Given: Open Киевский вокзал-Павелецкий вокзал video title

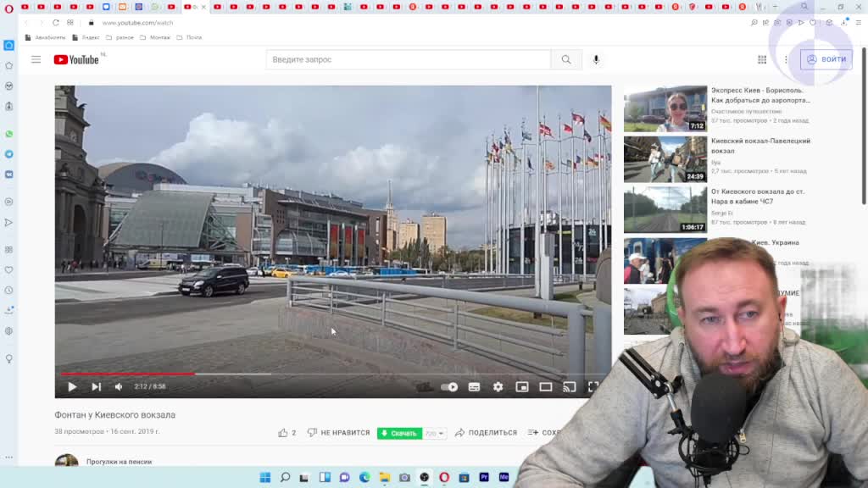Looking at the screenshot, I should [x=760, y=146].
